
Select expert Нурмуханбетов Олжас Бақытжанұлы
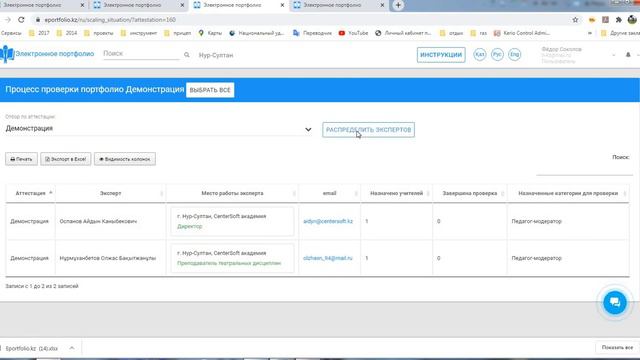click(x=108, y=258)
